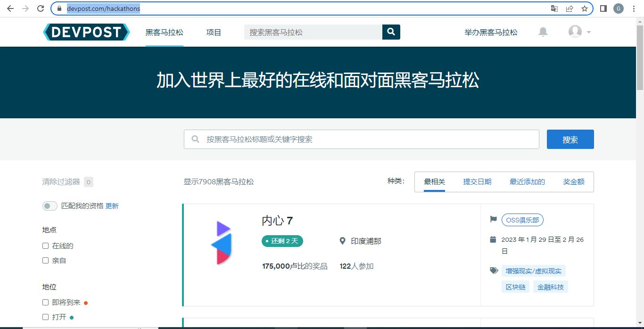This screenshot has height=329, width=644.
Task: Expand the user account dropdown arrow
Action: [x=588, y=32]
